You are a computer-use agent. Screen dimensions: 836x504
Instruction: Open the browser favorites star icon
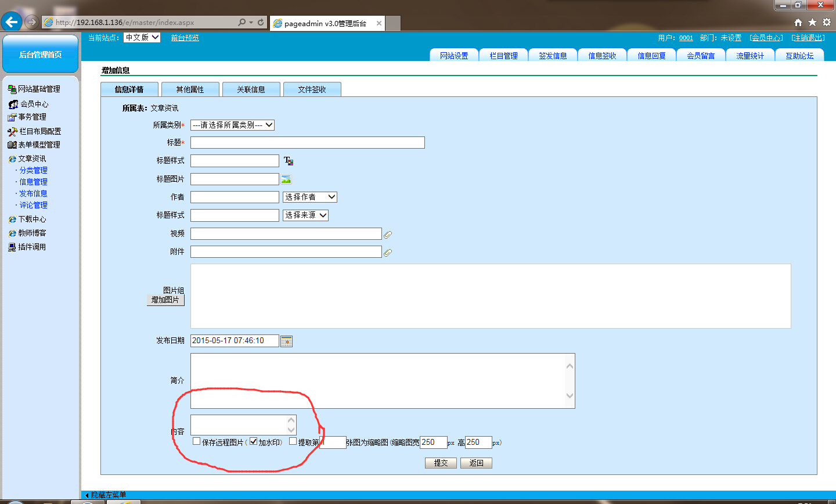point(812,22)
